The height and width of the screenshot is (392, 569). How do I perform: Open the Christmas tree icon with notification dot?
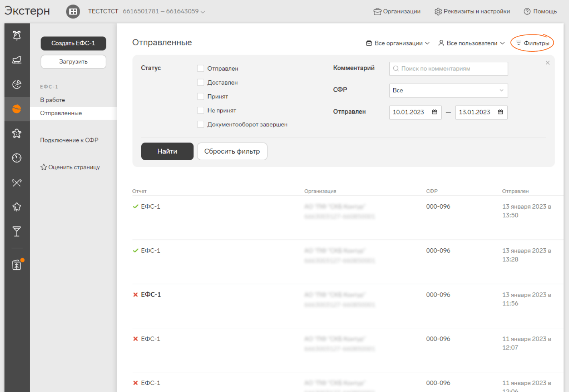tap(17, 265)
